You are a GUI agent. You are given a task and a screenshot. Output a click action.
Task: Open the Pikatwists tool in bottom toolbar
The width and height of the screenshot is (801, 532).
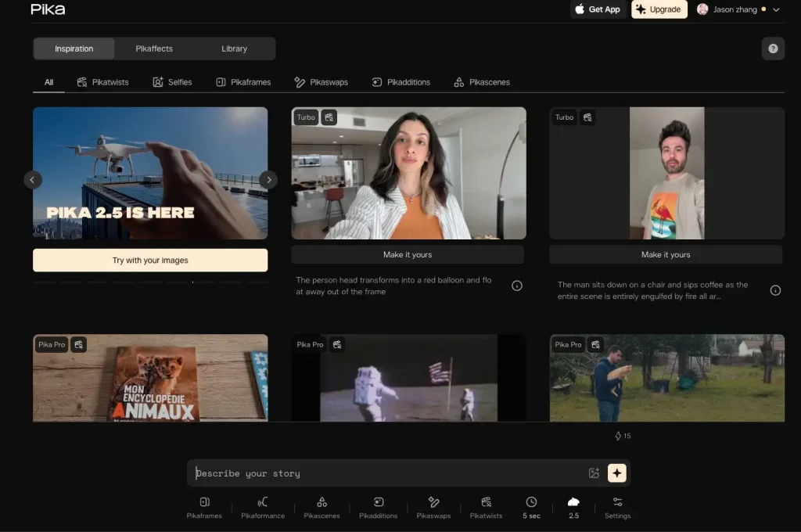pyautogui.click(x=486, y=507)
